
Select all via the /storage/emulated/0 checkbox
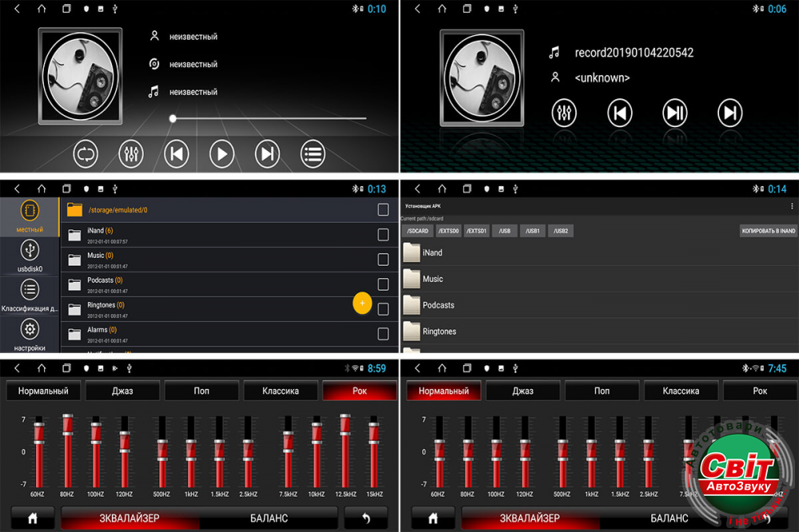click(383, 210)
